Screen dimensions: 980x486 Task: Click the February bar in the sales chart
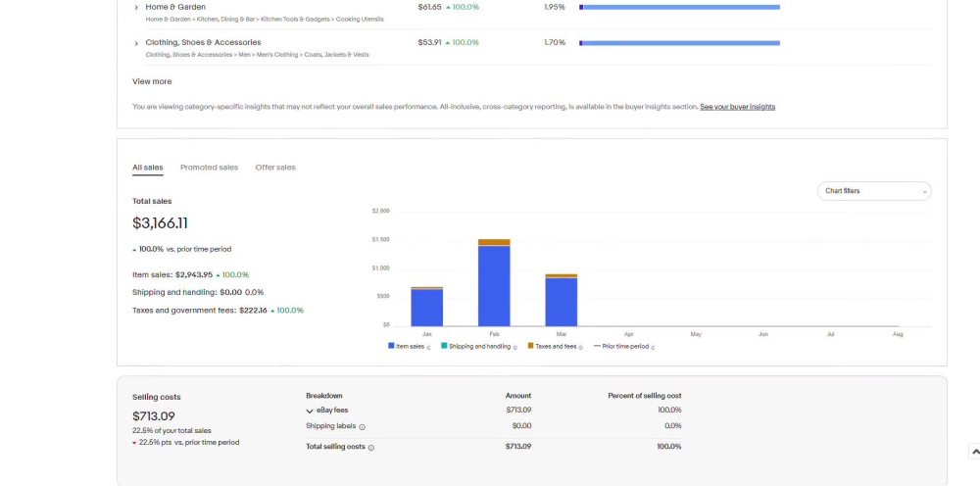494,282
